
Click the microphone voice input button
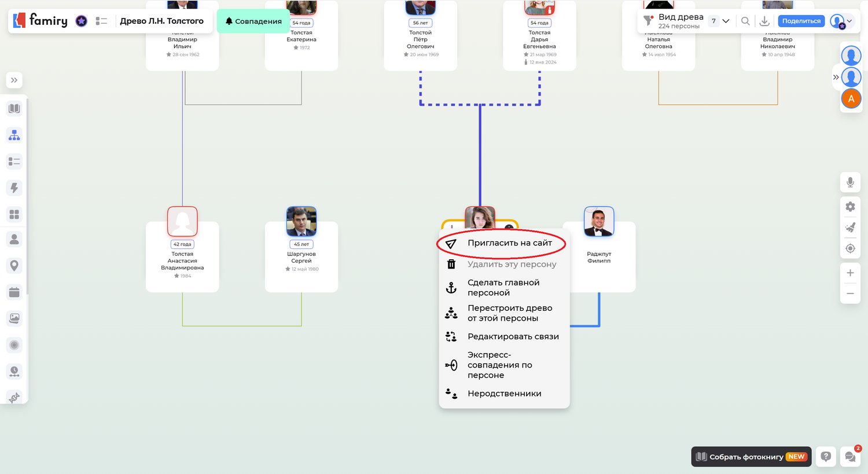click(x=850, y=182)
